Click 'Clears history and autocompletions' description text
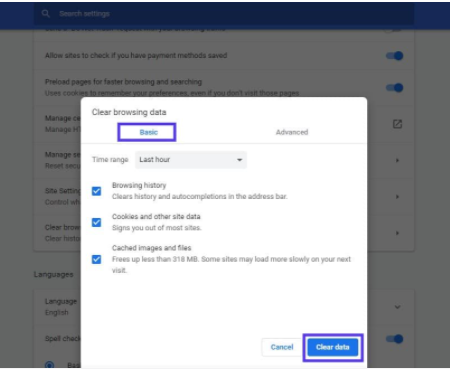 (199, 196)
